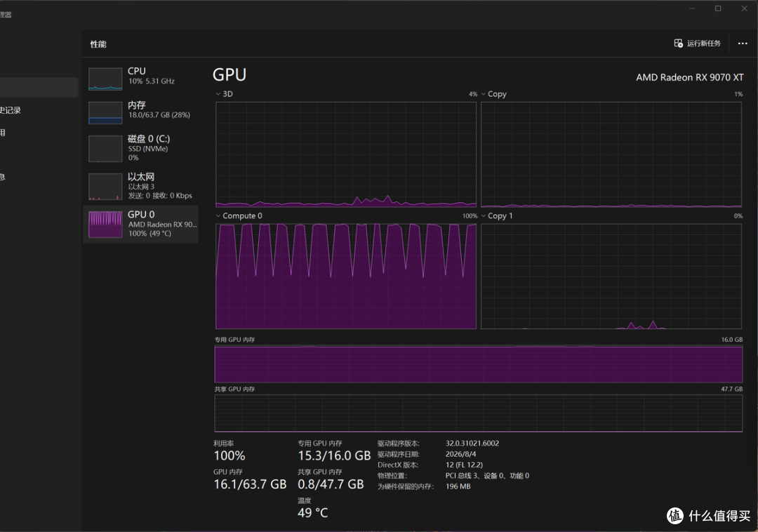Close the Task Manager window
The height and width of the screenshot is (532, 758).
click(744, 8)
